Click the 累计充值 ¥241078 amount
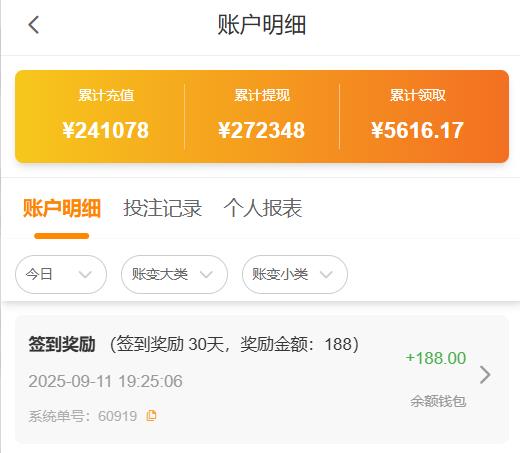 [x=106, y=130]
